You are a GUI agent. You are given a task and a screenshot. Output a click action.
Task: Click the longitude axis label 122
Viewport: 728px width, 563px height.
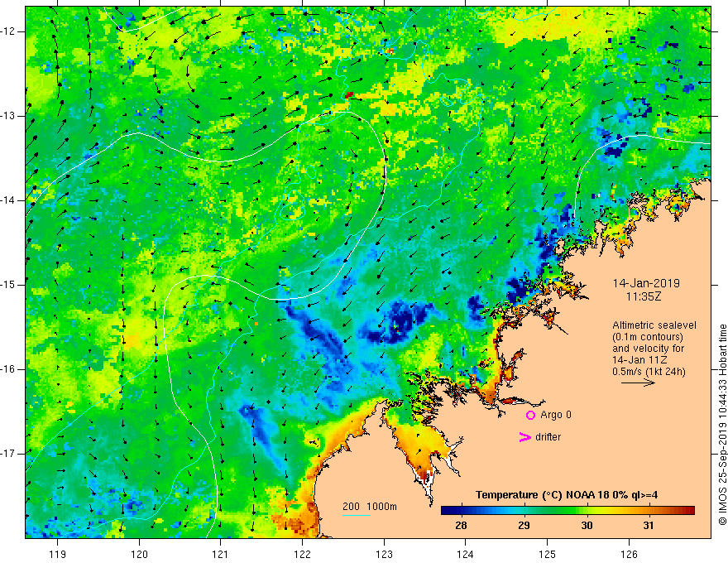point(302,554)
